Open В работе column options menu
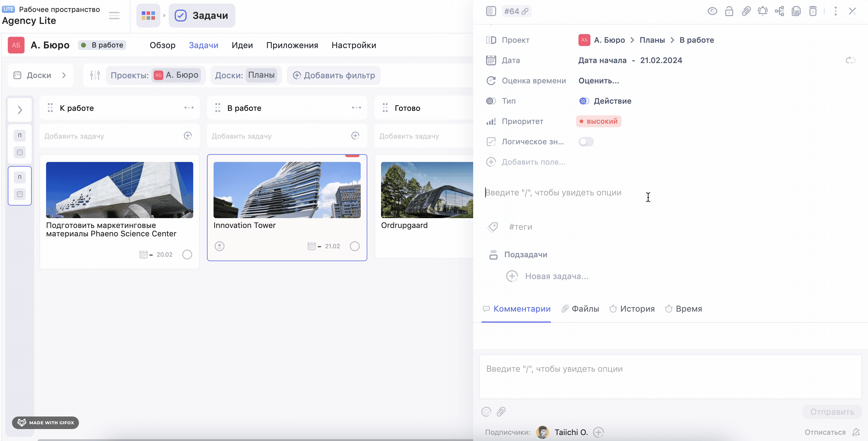This screenshot has width=868, height=441. click(356, 108)
